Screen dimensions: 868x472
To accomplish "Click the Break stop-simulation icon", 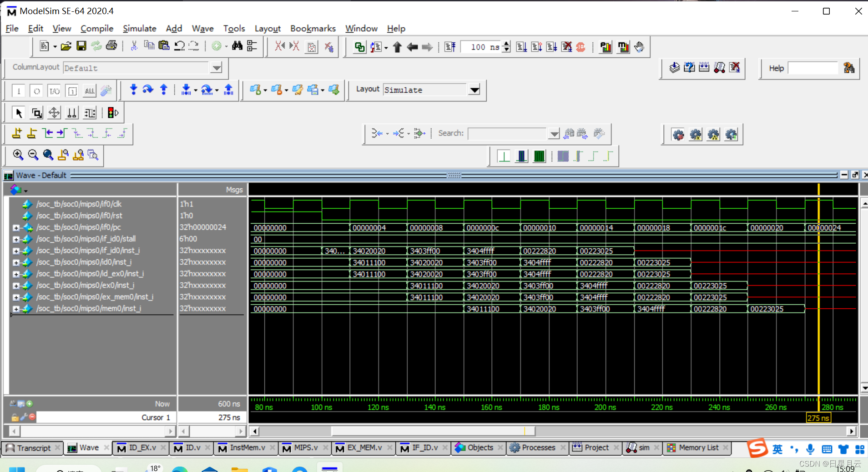I will pos(566,47).
